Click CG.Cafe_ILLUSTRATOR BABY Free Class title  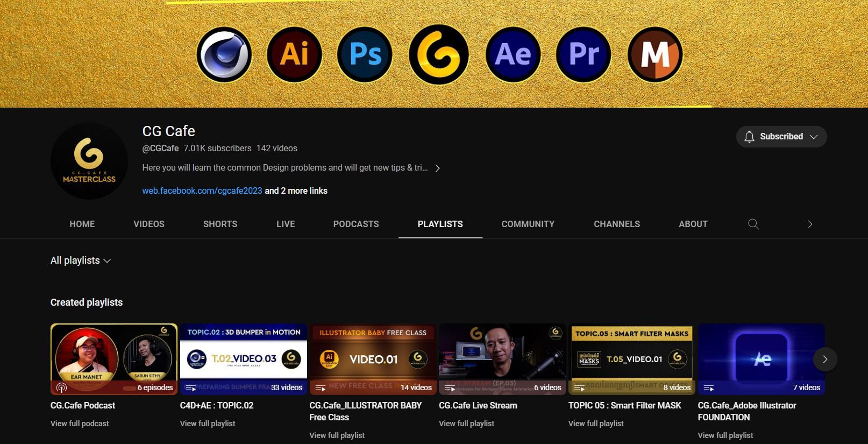point(366,411)
